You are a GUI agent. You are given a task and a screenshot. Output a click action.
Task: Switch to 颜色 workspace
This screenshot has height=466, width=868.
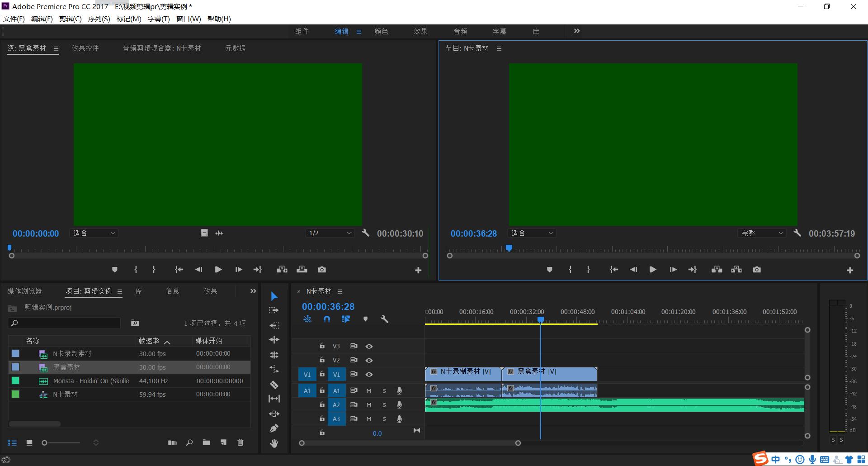[381, 31]
